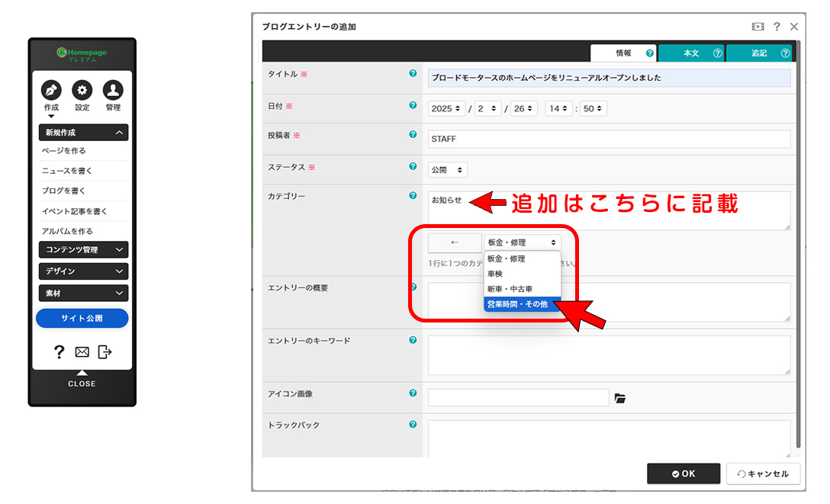This screenshot has height=504, width=830.
Task: Switch to the 本文 tab
Action: 691,53
